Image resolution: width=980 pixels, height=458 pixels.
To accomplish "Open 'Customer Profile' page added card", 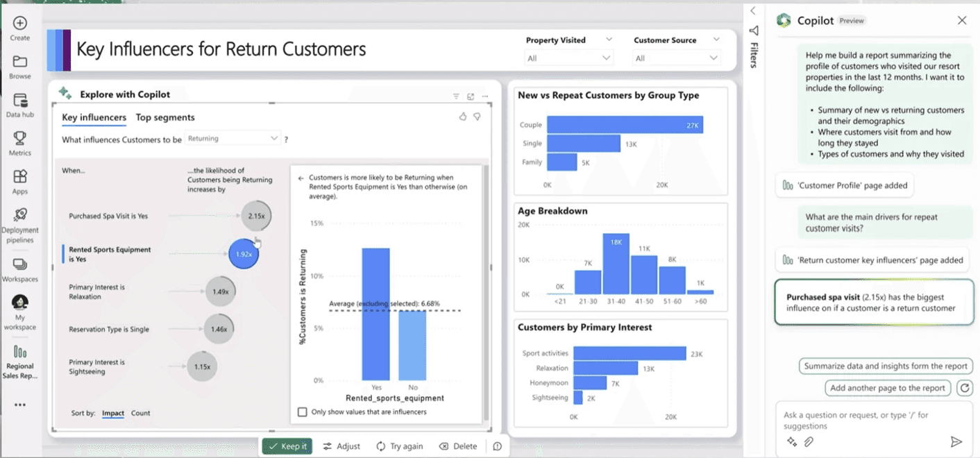I will coord(845,185).
